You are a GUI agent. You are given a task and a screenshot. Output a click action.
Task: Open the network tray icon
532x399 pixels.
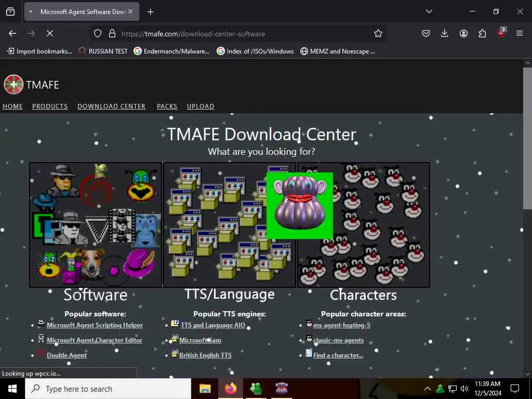[453, 389]
